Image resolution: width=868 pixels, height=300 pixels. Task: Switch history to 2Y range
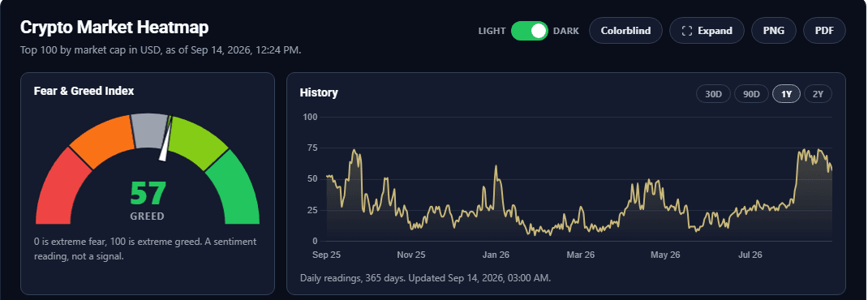tap(819, 94)
